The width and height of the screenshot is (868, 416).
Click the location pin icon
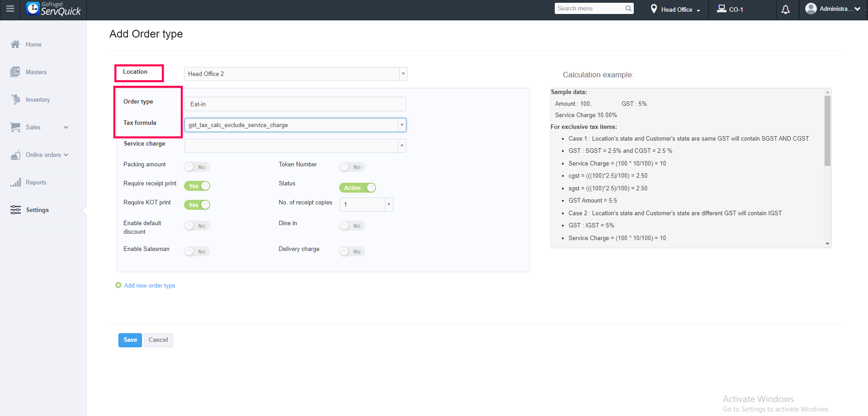(654, 9)
